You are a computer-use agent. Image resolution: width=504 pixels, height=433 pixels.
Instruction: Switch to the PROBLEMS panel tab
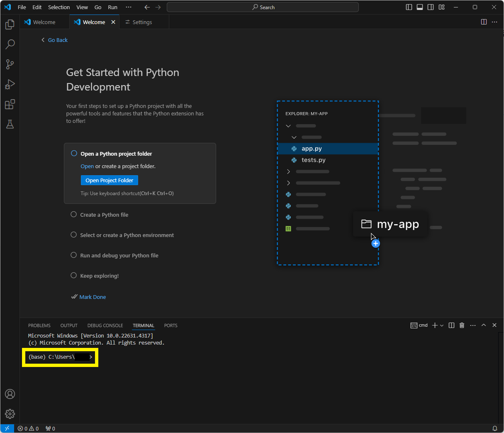[39, 325]
